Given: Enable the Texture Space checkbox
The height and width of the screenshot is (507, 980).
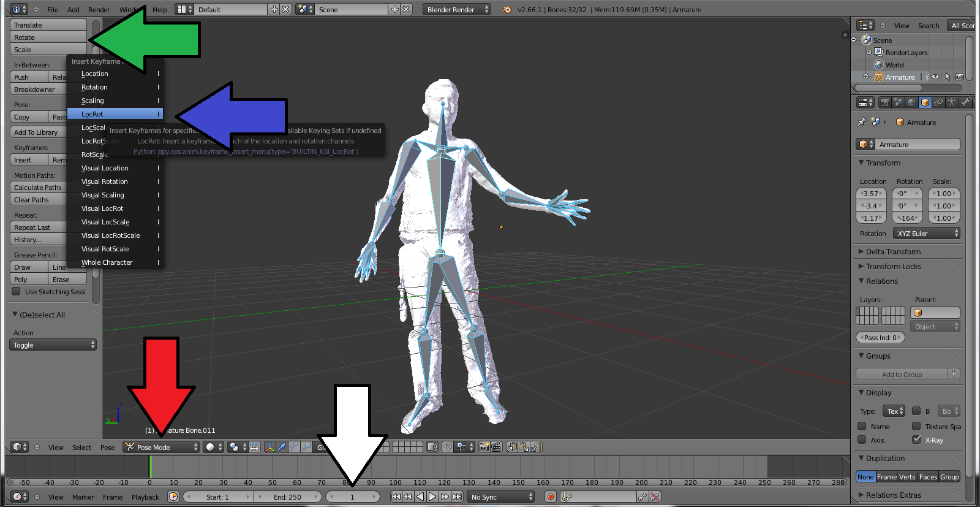Looking at the screenshot, I should [x=916, y=426].
